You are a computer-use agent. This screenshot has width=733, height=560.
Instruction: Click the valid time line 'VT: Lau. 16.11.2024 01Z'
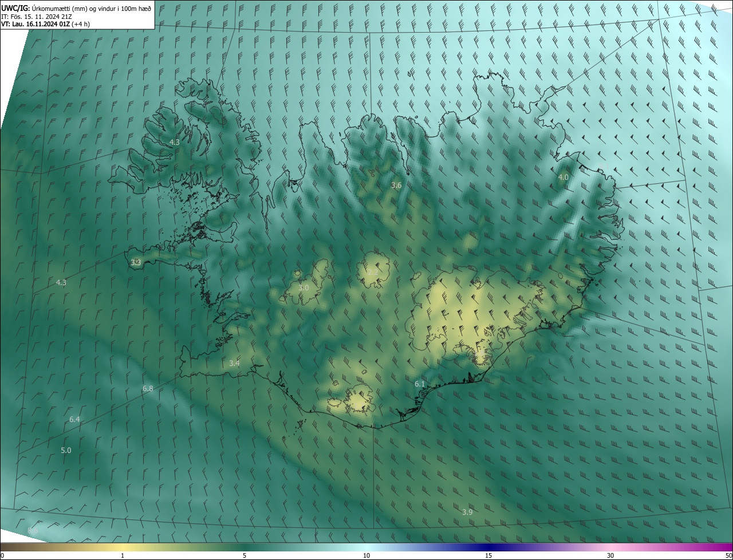point(36,24)
